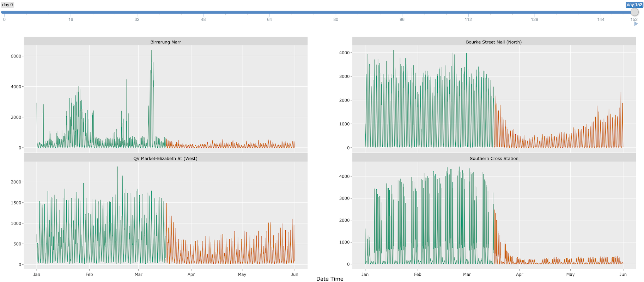The image size is (644, 282).
Task: Set slider to tick mark 48
Action: pyautogui.click(x=203, y=12)
